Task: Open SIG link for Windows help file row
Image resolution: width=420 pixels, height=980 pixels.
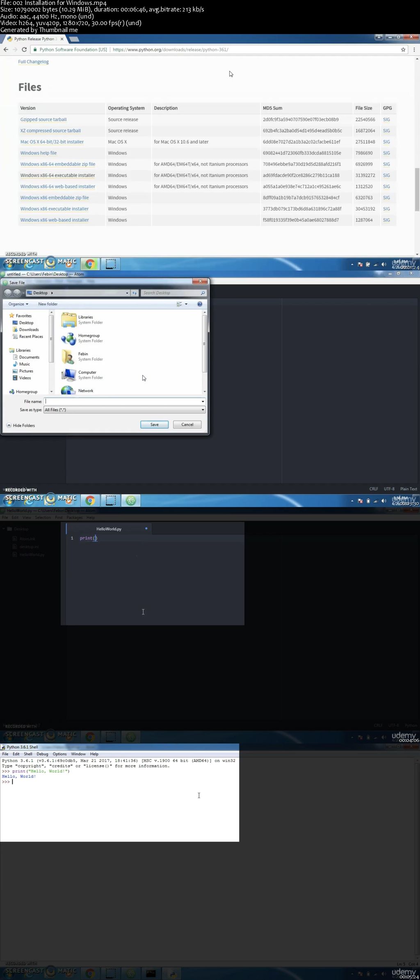Action: tap(386, 153)
